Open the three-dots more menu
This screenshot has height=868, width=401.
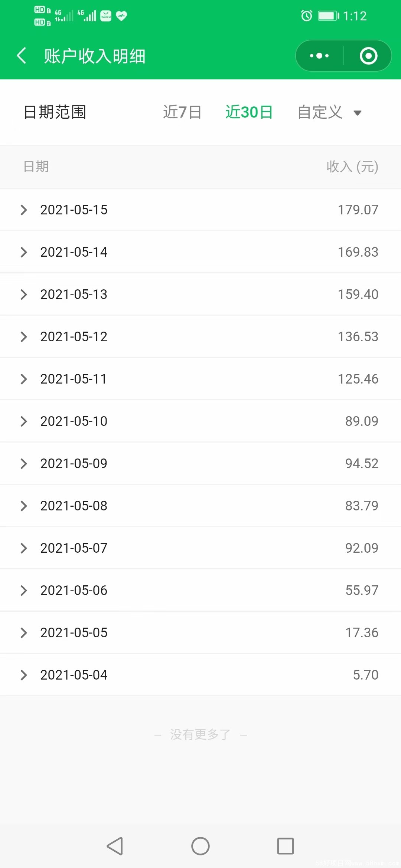point(319,56)
